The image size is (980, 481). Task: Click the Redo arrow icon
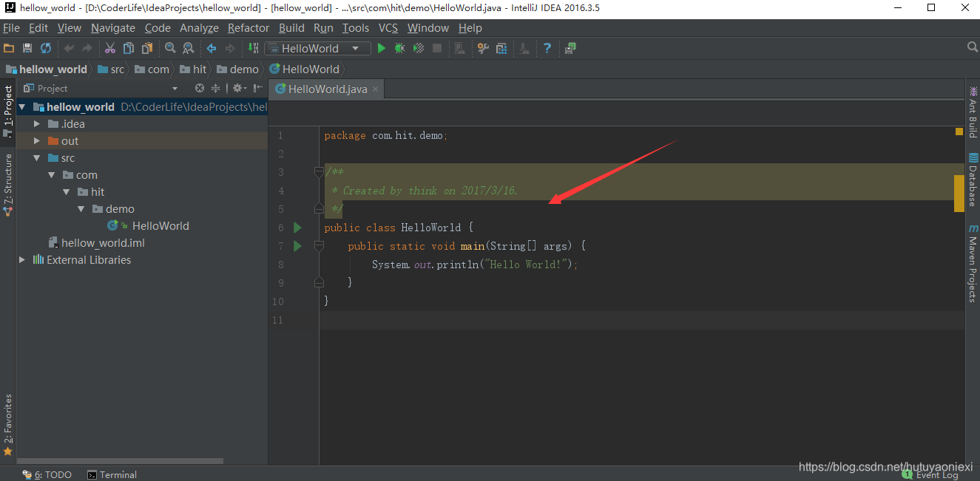tap(87, 48)
